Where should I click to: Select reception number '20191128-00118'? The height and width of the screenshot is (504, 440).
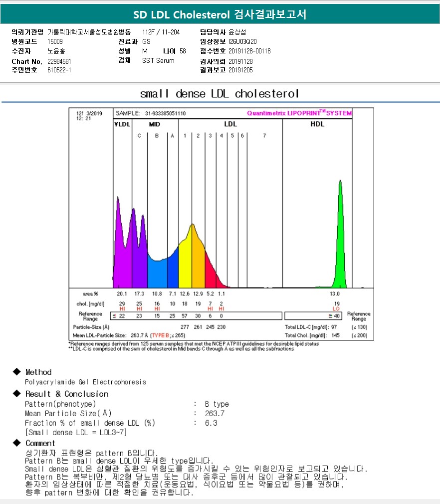[250, 51]
